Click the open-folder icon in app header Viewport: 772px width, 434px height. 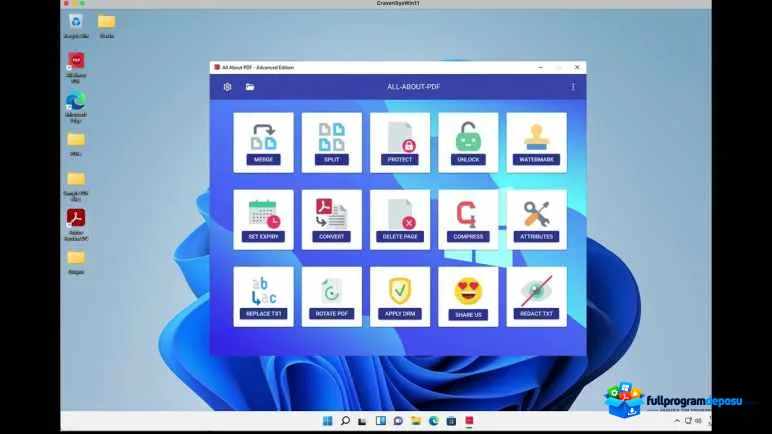pos(250,87)
